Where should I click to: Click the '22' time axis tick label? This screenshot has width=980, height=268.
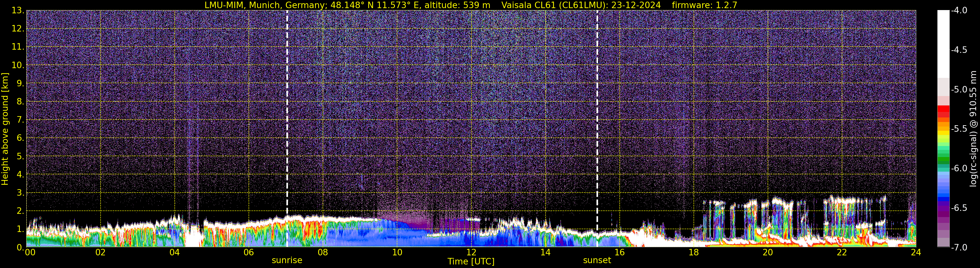[x=842, y=252]
